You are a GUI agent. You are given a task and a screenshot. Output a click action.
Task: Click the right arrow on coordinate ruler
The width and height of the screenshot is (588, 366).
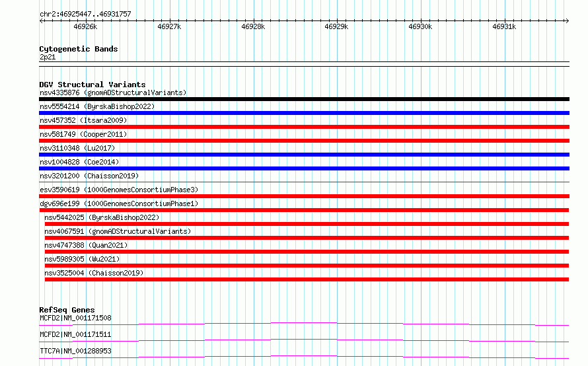tap(567, 20)
